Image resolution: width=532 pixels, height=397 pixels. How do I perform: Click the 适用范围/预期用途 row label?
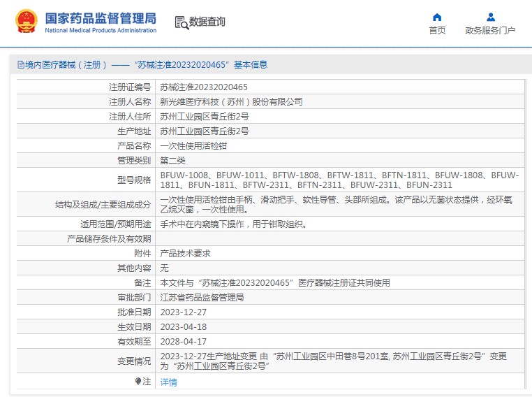click(116, 224)
